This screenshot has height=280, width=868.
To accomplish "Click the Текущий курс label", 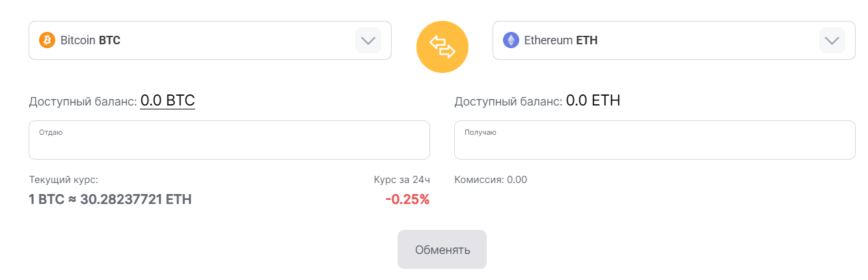I will 64,180.
